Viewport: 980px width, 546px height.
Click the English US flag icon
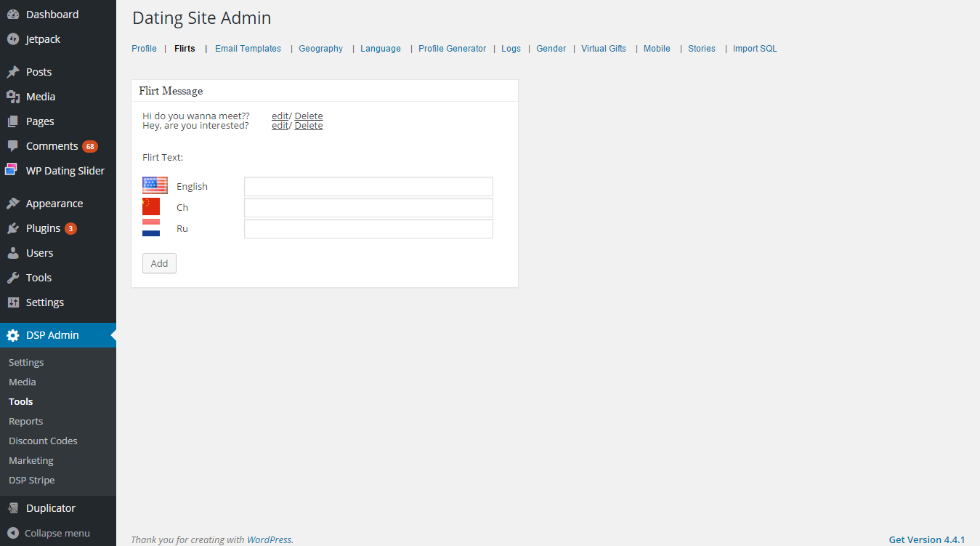[155, 185]
